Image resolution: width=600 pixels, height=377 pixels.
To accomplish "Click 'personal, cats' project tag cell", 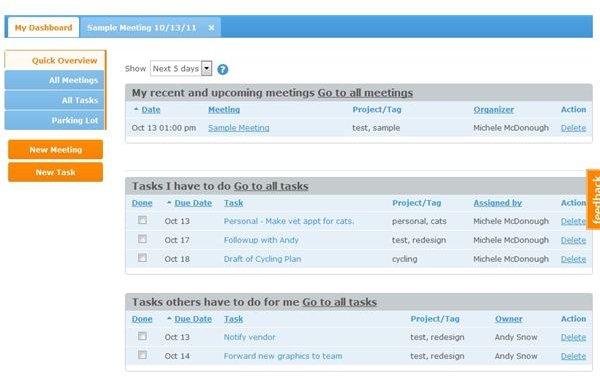I will 419,221.
